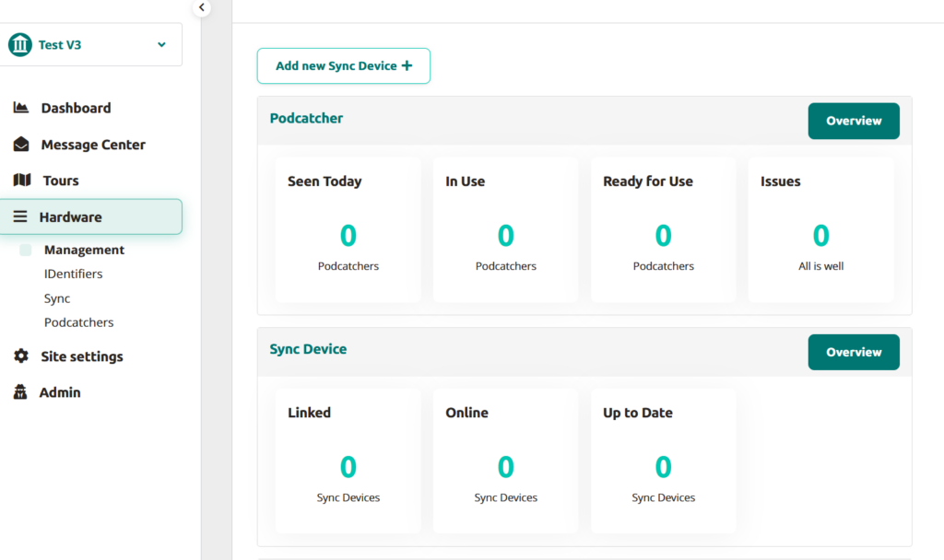Click the Test V3 museum logo icon
The height and width of the screenshot is (560, 944).
[x=20, y=45]
